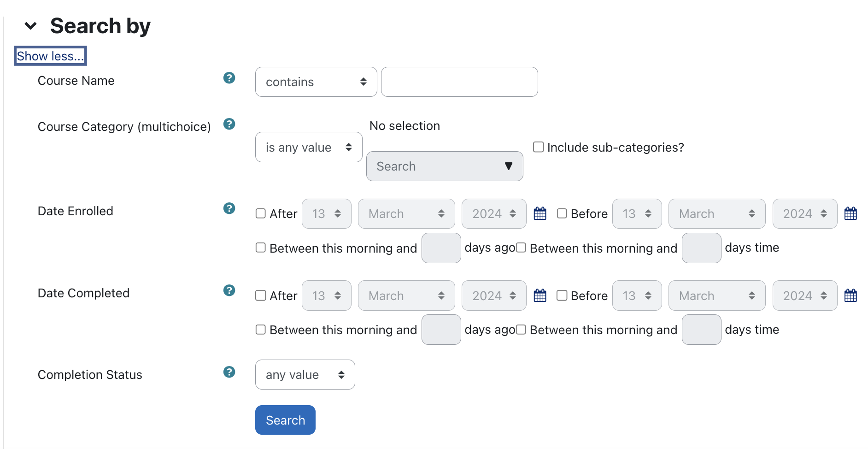This screenshot has width=868, height=449.
Task: Open calendar picker for Date Completed Before
Action: [x=850, y=295]
